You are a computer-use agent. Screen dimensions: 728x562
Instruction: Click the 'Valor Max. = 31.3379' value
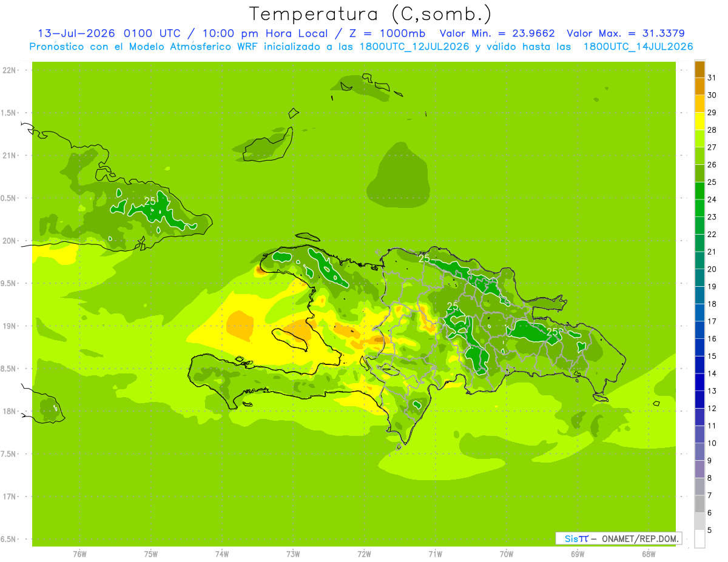(625, 33)
